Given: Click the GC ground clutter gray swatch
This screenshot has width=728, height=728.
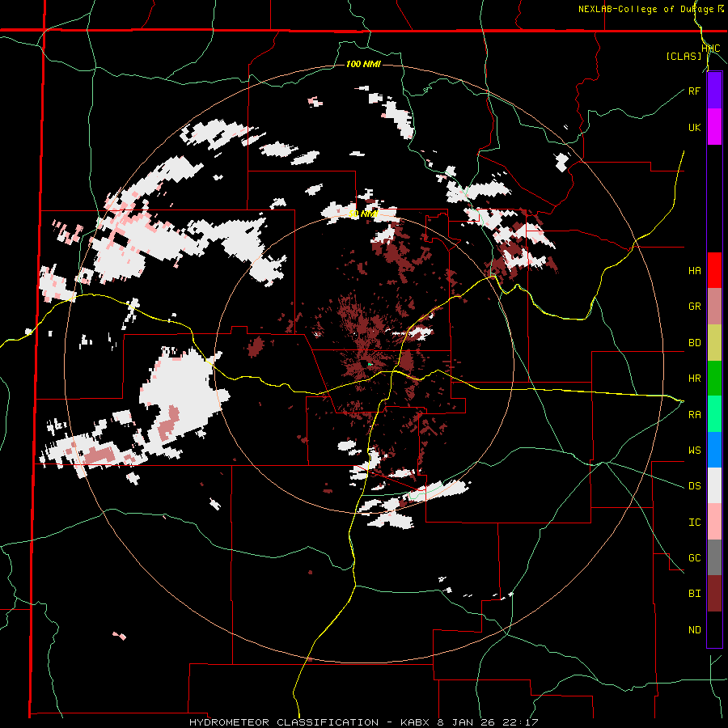Looking at the screenshot, I should point(714,557).
